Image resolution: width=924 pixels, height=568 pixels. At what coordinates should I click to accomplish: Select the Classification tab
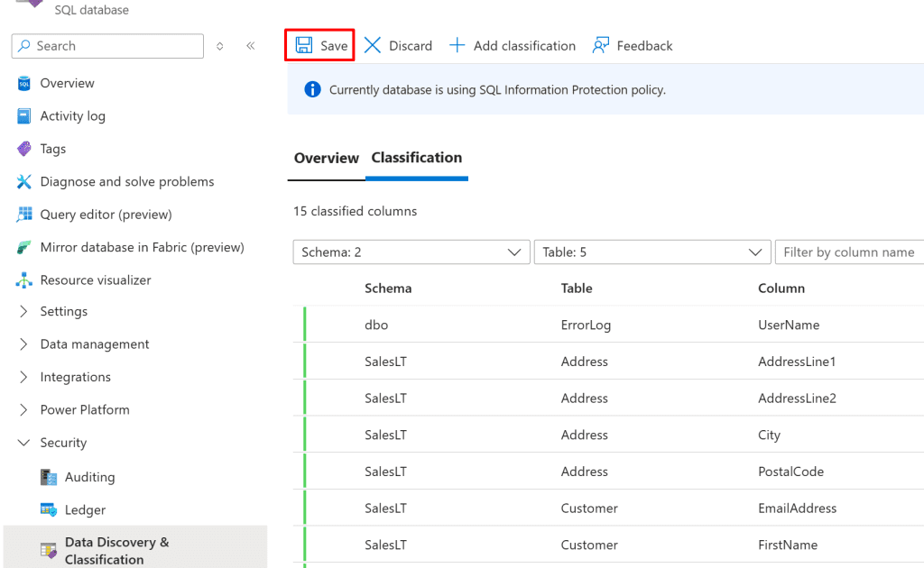pyautogui.click(x=416, y=158)
